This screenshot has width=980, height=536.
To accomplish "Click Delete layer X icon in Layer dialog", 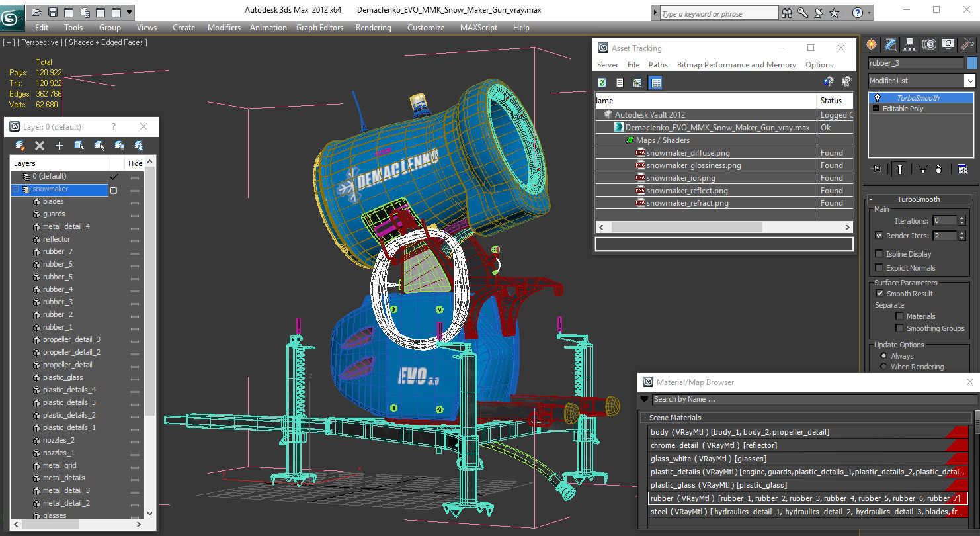I will [40, 146].
